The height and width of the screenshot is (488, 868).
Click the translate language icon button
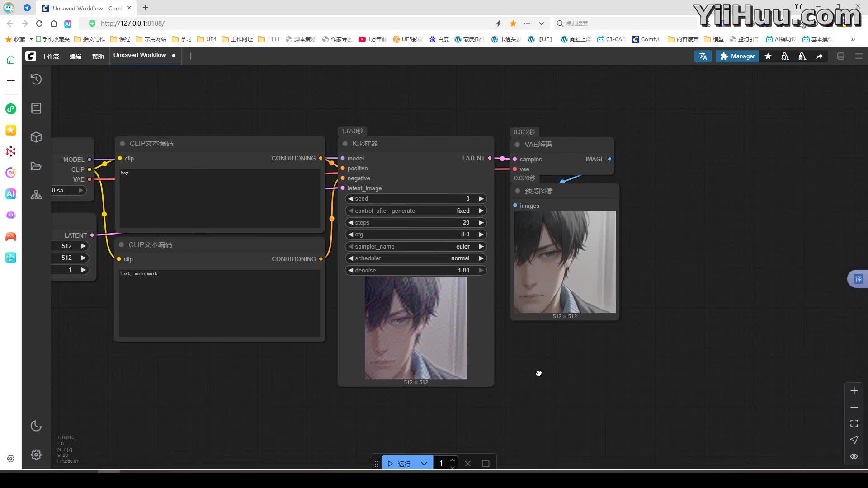point(703,56)
